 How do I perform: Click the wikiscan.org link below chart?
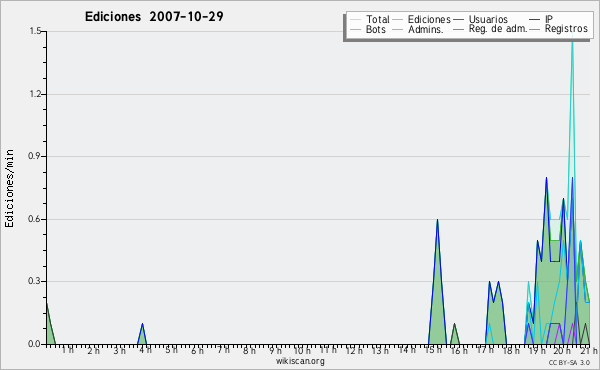pyautogui.click(x=300, y=361)
